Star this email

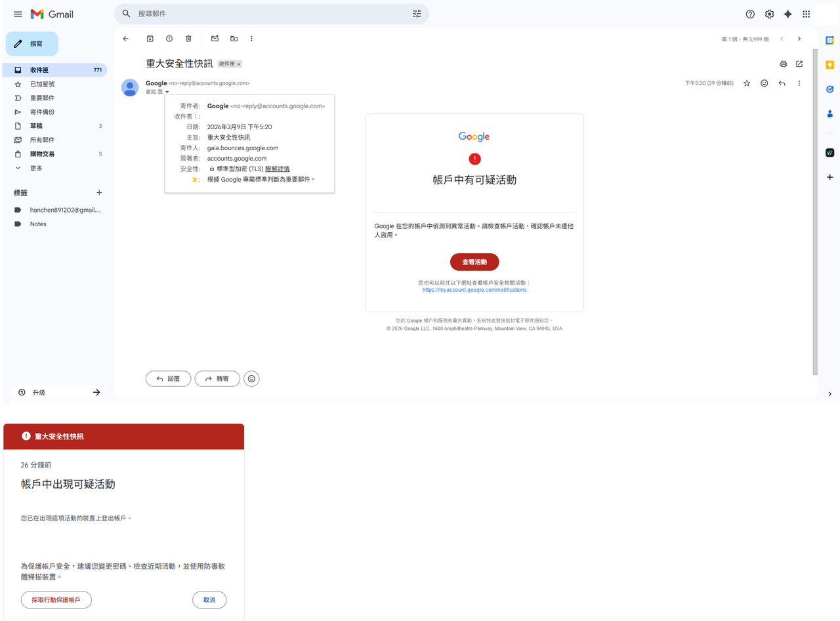tap(747, 83)
